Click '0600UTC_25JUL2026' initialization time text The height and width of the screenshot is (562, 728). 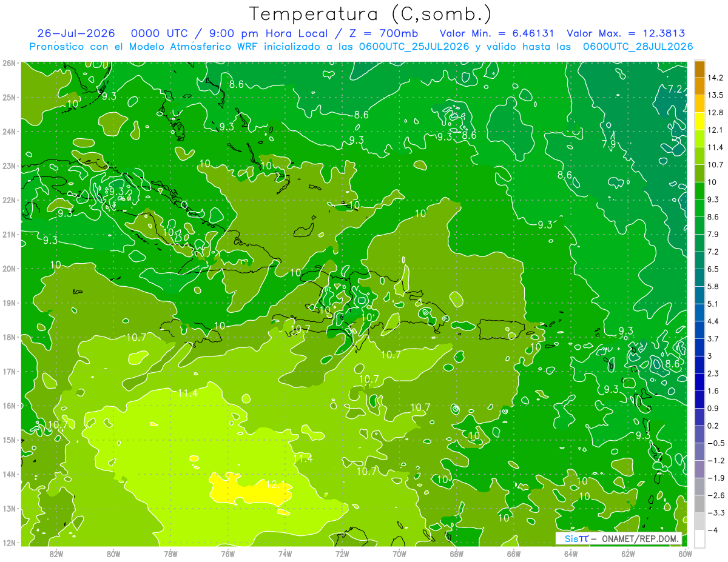pyautogui.click(x=414, y=47)
